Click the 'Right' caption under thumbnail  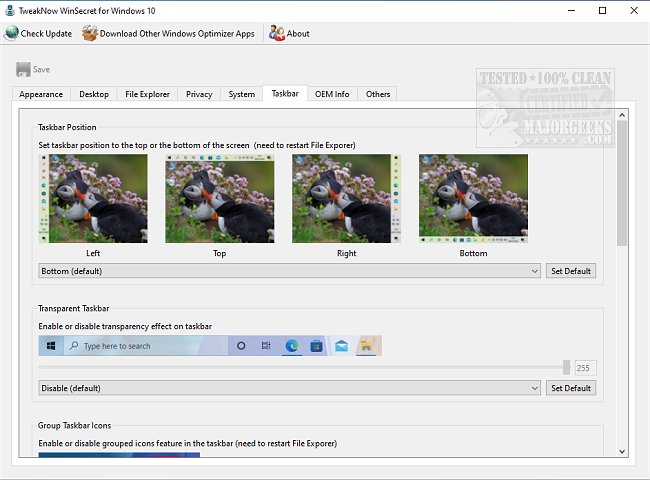point(347,253)
